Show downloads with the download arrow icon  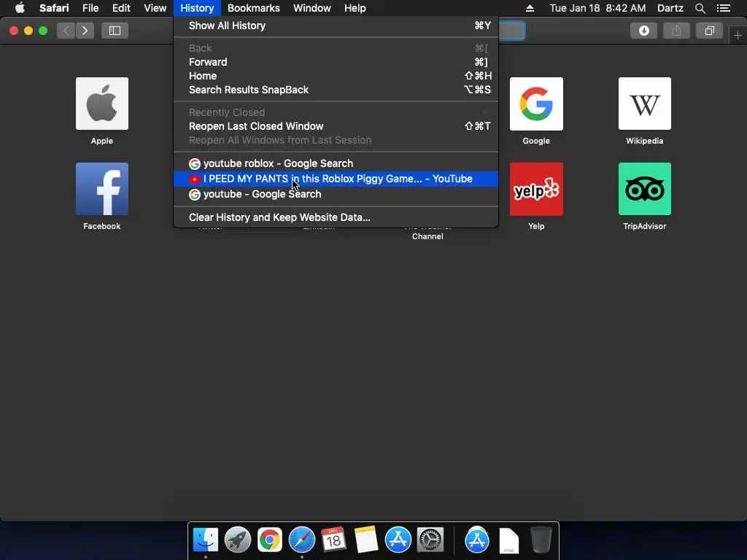[x=643, y=31]
